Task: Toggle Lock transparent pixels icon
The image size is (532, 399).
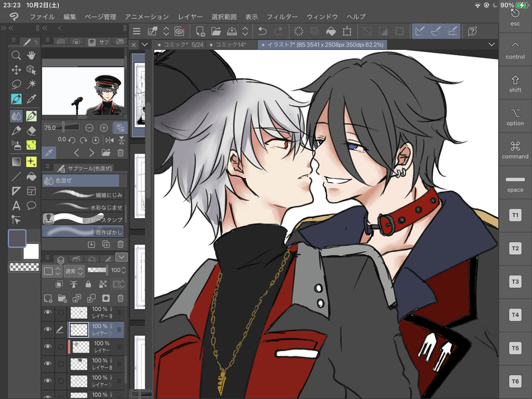Action: [103, 285]
